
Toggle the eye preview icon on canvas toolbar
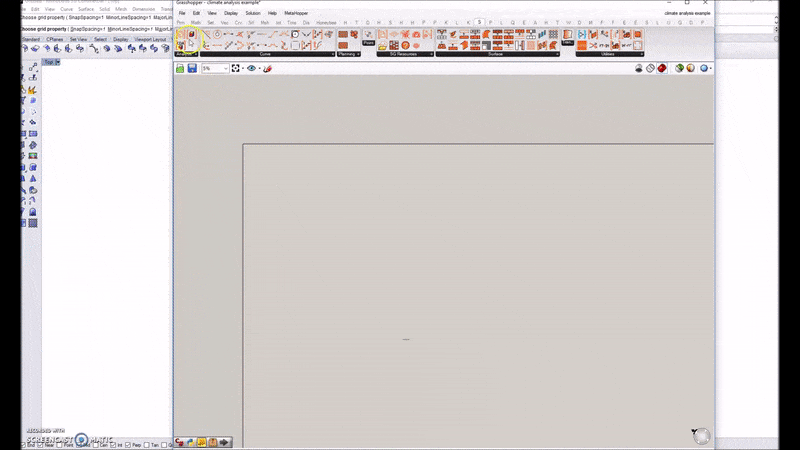tap(251, 68)
